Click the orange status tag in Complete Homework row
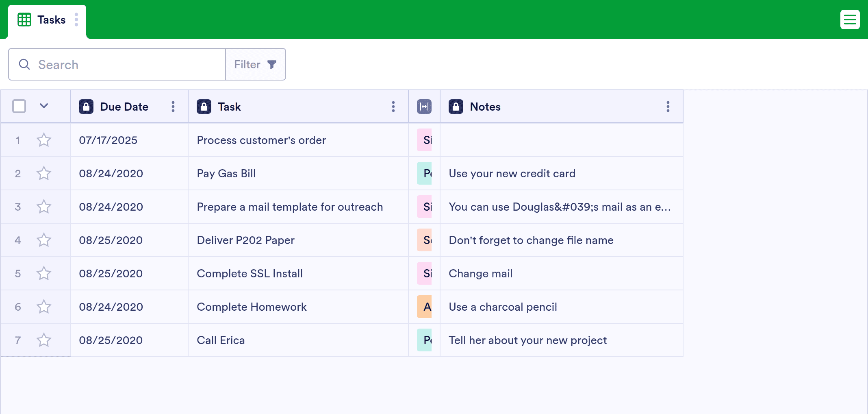Image resolution: width=868 pixels, height=414 pixels. click(x=424, y=307)
